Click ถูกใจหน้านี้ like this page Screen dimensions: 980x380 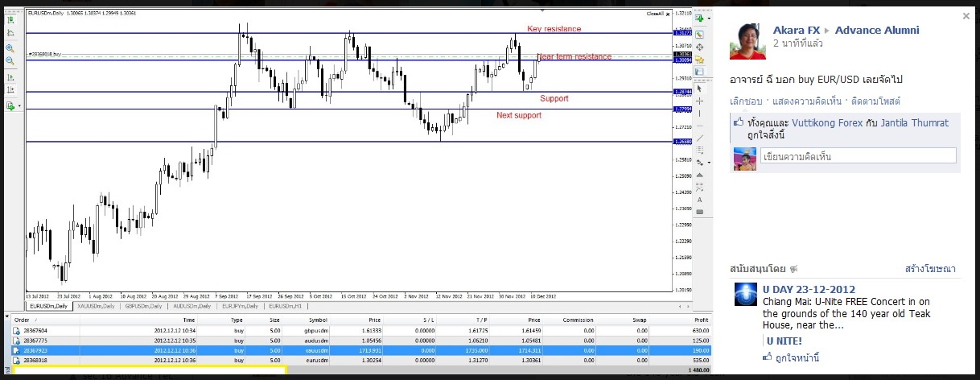coord(797,357)
